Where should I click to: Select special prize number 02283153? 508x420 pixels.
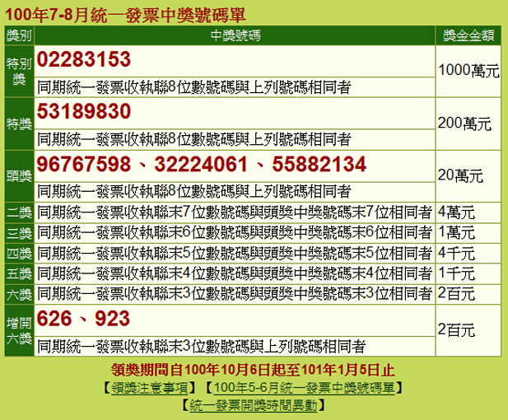(x=84, y=59)
